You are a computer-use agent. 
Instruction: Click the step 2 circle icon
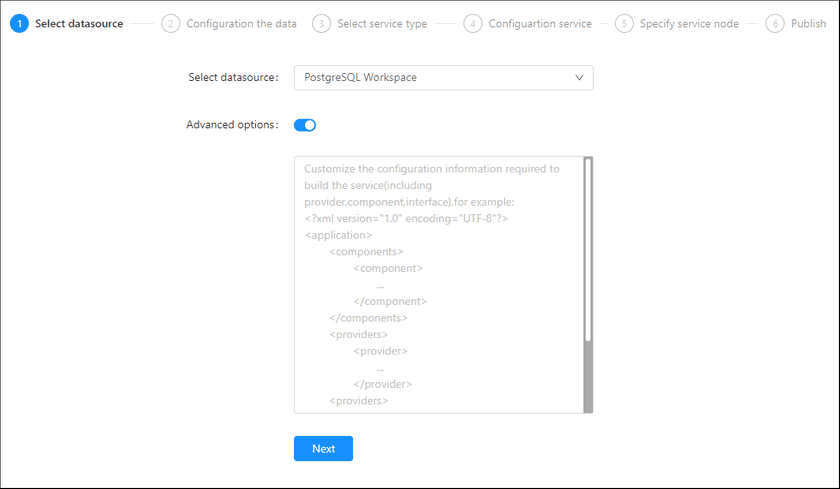[x=171, y=24]
